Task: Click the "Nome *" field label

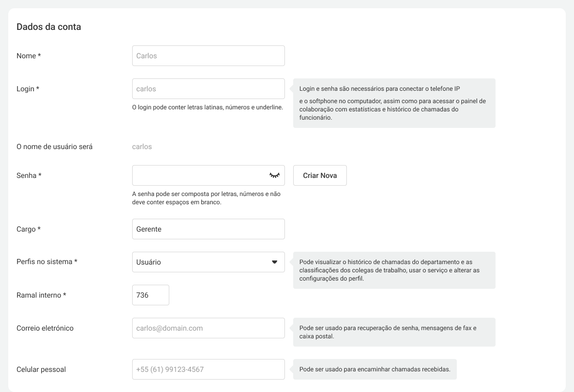Action: [28, 56]
